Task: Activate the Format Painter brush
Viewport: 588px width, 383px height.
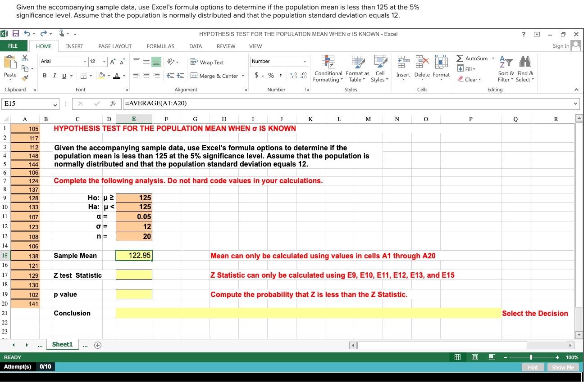Action: 25,78
